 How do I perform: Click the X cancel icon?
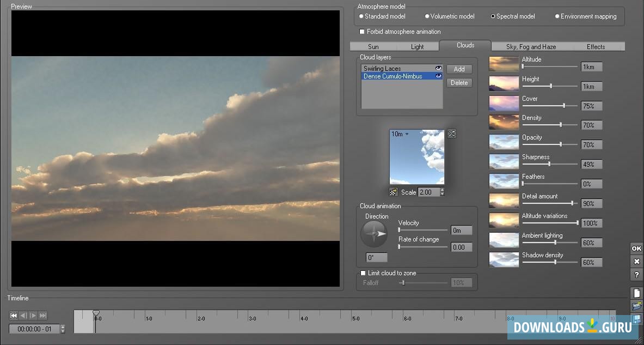(636, 262)
